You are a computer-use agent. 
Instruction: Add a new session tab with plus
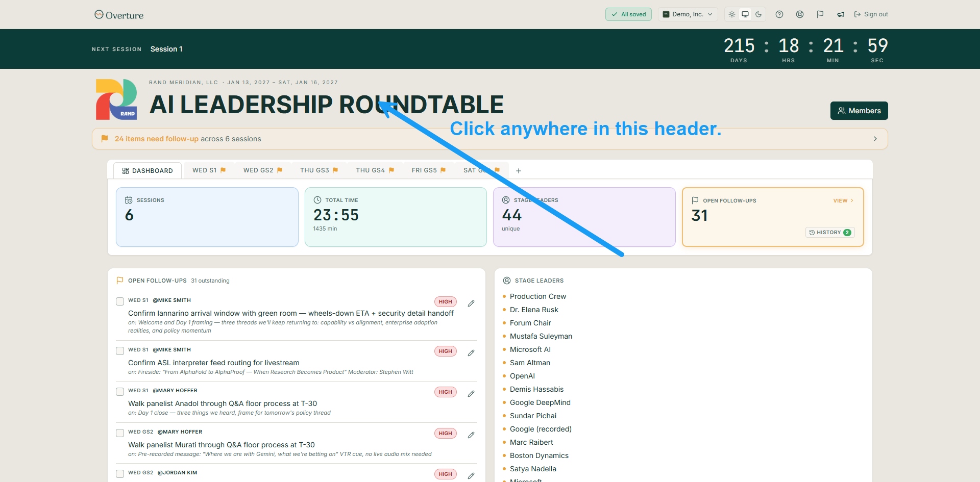click(x=519, y=171)
